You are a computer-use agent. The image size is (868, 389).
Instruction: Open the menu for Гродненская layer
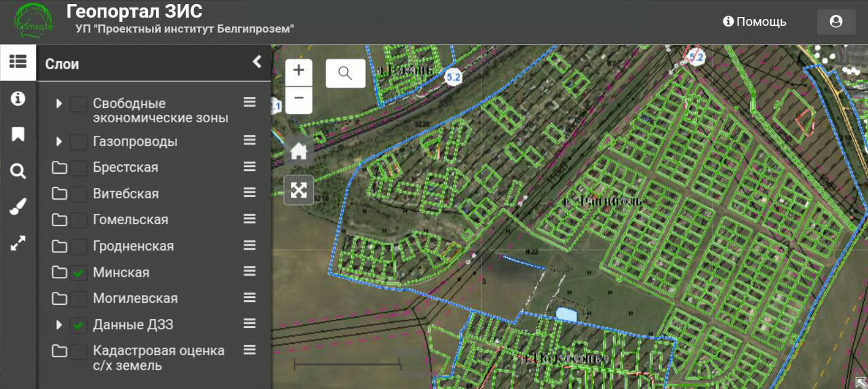(x=250, y=245)
